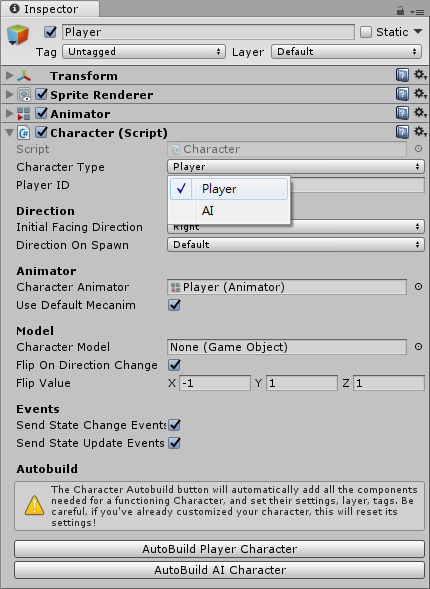Viewport: 430px width, 589px height.
Task: Open the Transform help reference icon
Action: [x=402, y=75]
